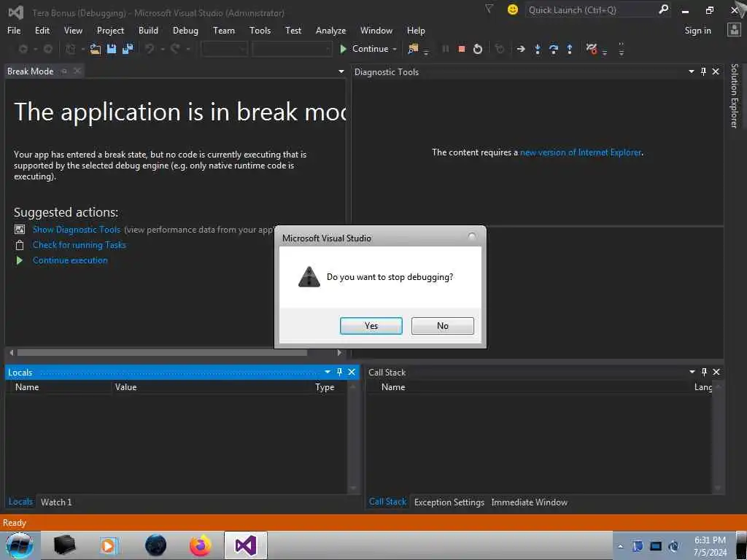
Task: Open the Diagnostic Tools window position dropdown
Action: [692, 71]
